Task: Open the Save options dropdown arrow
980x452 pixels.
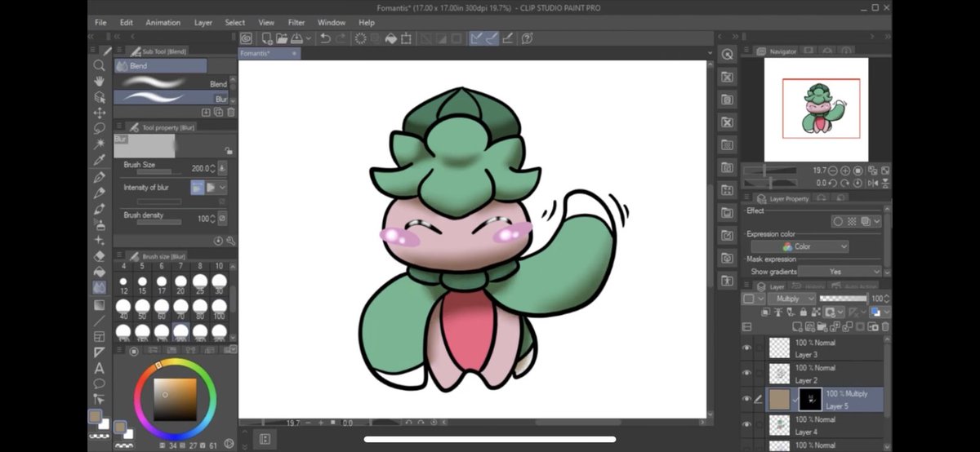Action: 309,38
